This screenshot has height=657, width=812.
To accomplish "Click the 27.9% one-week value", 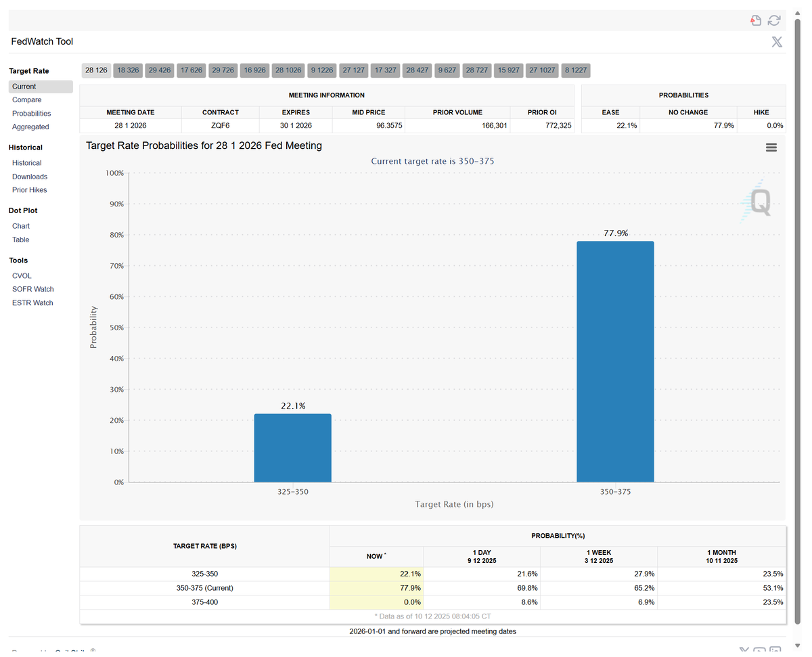I will pos(644,574).
